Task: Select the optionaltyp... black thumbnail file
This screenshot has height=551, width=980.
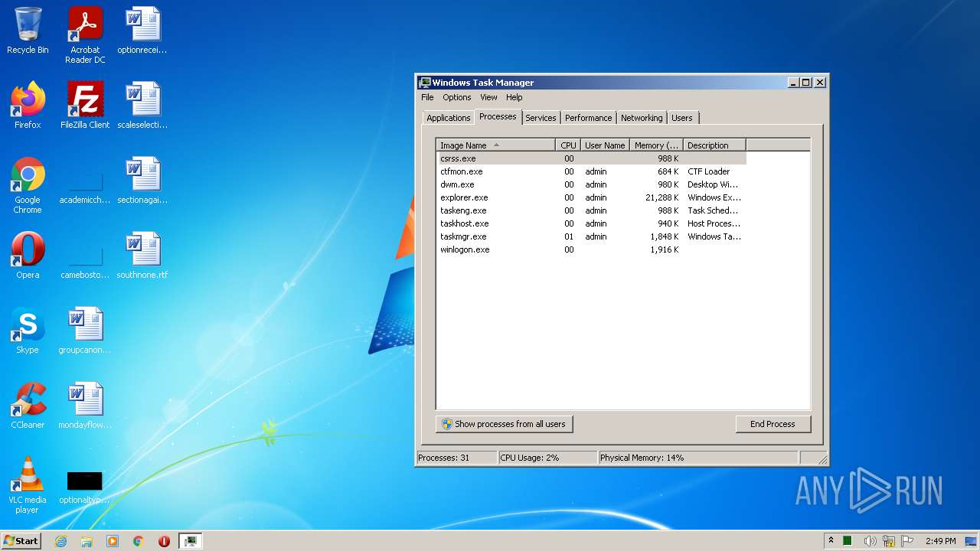Action: point(85,488)
